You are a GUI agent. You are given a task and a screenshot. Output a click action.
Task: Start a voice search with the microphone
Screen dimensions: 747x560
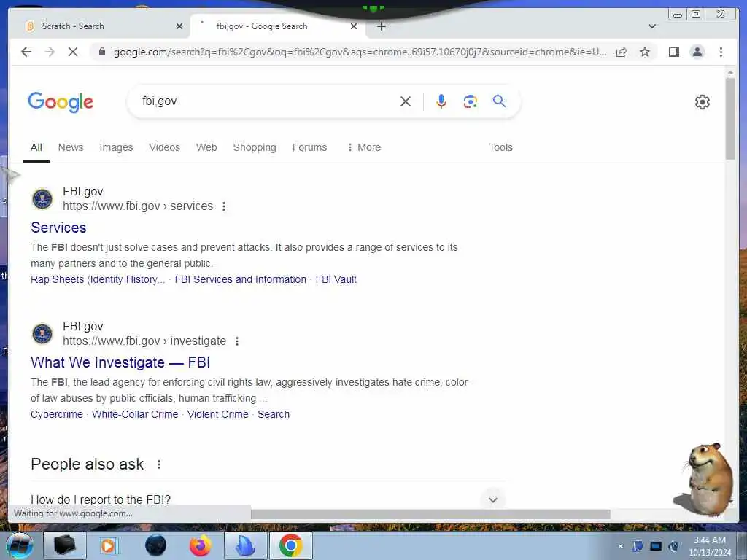(441, 101)
